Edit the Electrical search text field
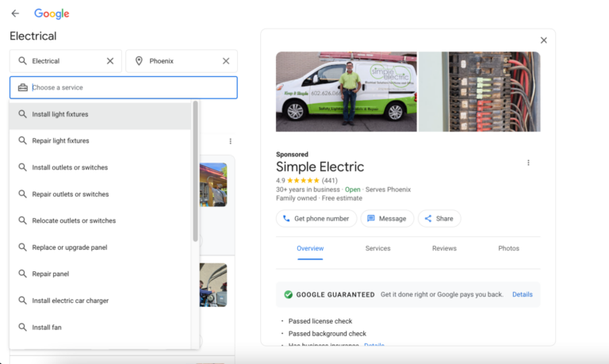The image size is (609, 364). (x=66, y=61)
